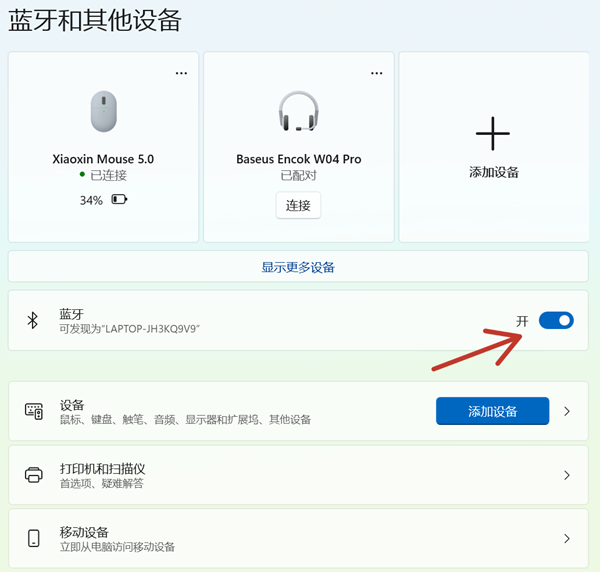This screenshot has width=600, height=572.
Task: Click the mobile phone icon
Action: click(34, 539)
